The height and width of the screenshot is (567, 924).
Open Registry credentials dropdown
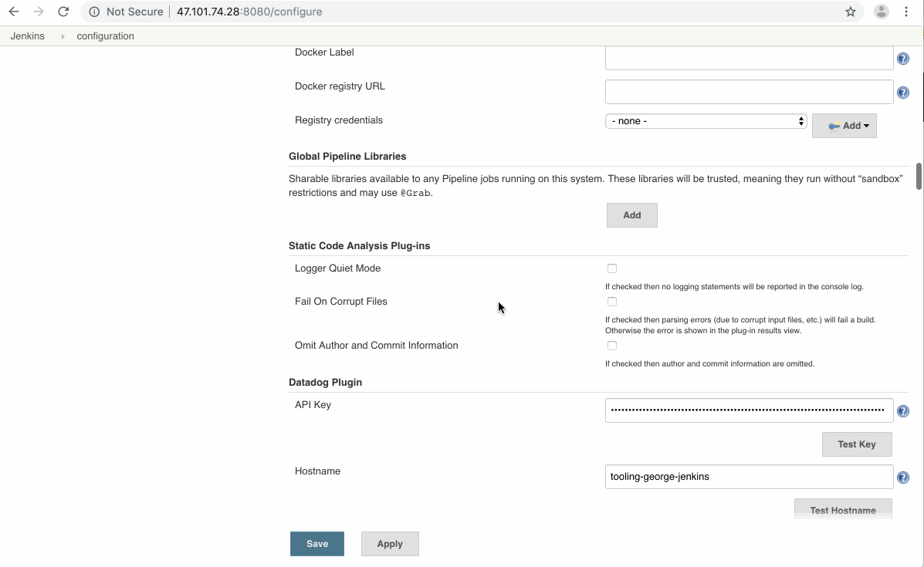[706, 121]
